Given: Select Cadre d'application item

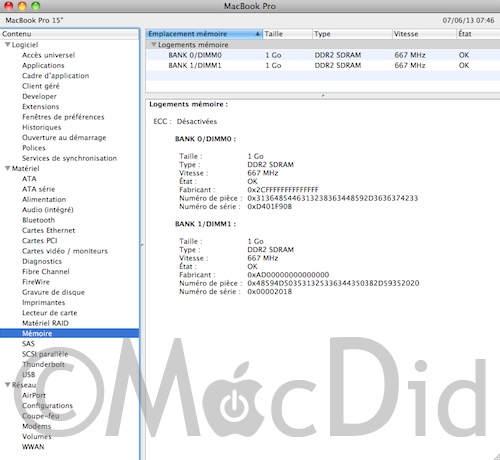Looking at the screenshot, I should 55,76.
